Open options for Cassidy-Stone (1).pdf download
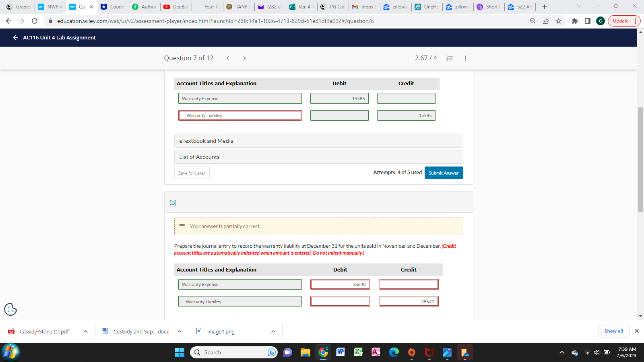The image size is (644, 362). pyautogui.click(x=86, y=331)
